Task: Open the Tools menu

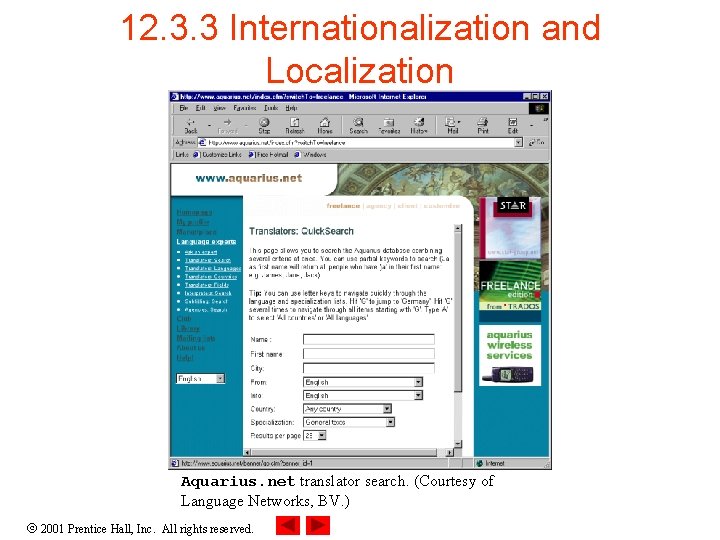Action: click(271, 108)
